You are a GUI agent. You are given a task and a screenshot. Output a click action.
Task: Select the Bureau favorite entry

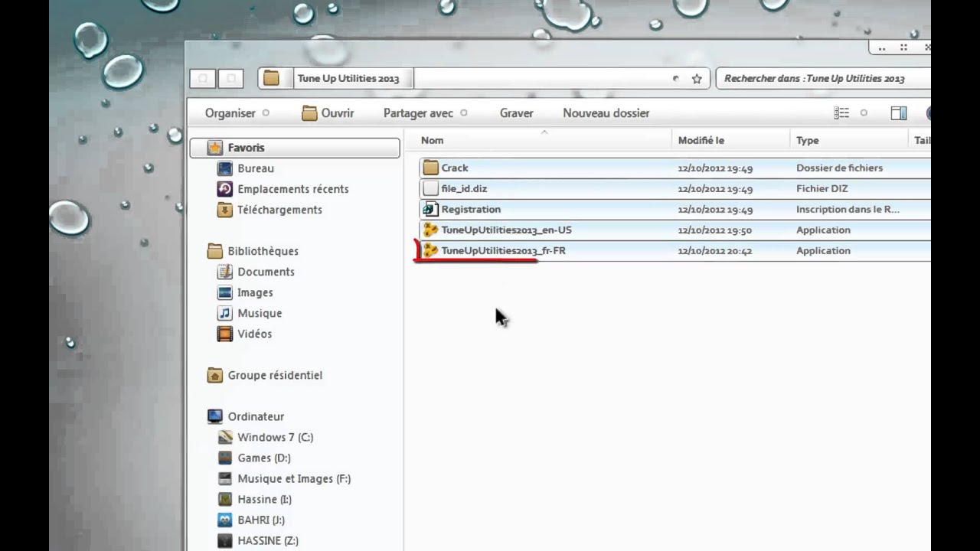click(x=256, y=168)
